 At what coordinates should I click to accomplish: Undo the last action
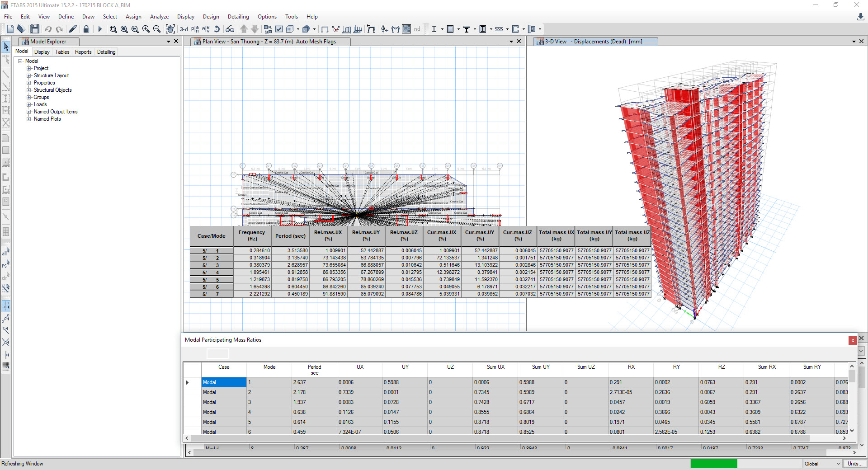click(48, 29)
